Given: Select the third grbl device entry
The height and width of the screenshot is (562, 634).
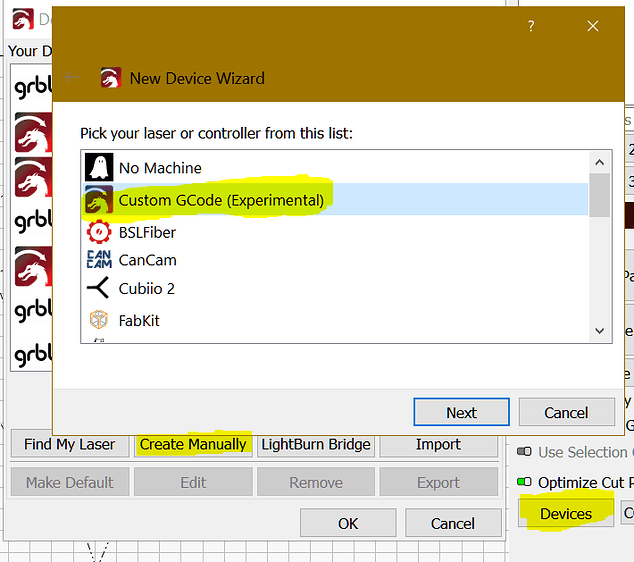Looking at the screenshot, I should tap(32, 311).
